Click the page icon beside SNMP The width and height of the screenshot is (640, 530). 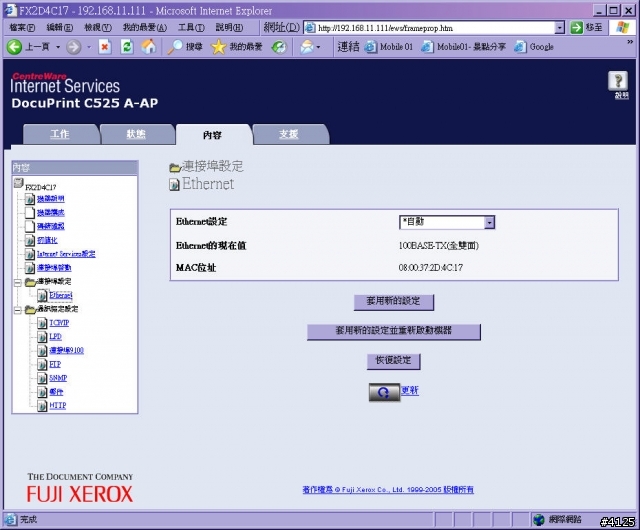(42, 378)
